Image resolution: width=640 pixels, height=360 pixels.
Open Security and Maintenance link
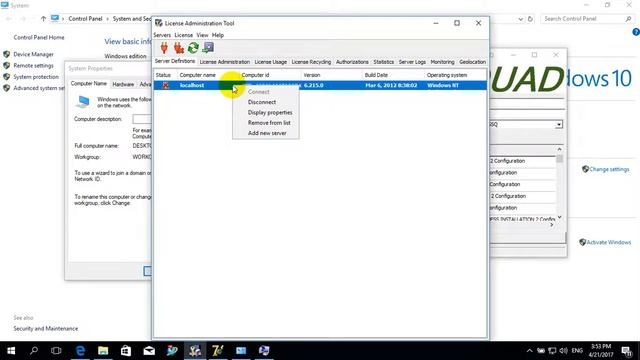[x=45, y=329]
